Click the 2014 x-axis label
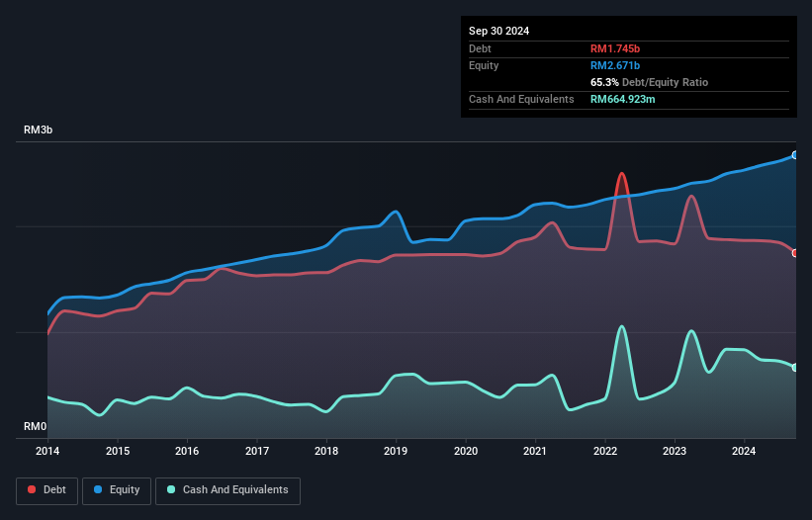The width and height of the screenshot is (812, 520). [47, 451]
